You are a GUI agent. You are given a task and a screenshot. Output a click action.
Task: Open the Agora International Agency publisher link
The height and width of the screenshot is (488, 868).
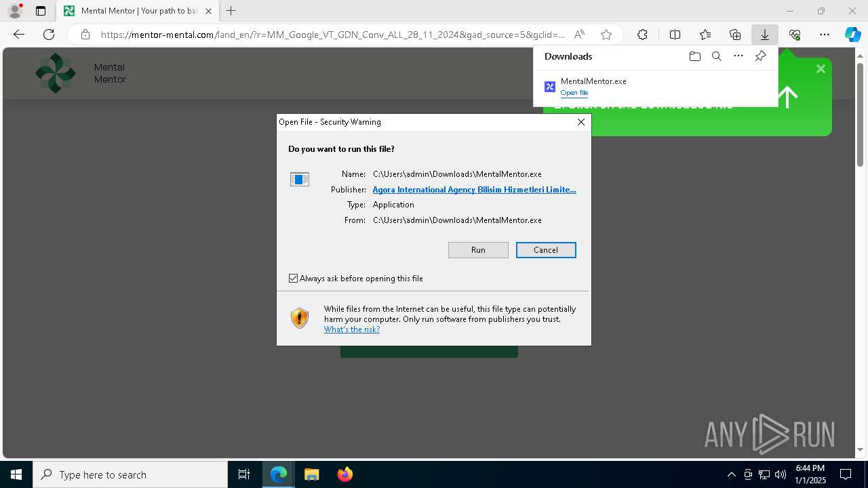(x=474, y=190)
